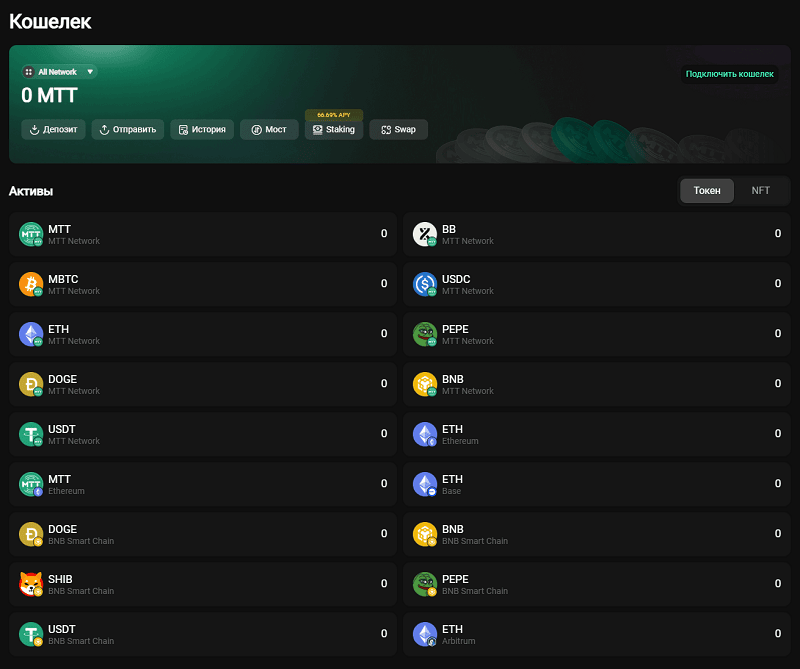Click the SHIB Shiba Inu token icon
The image size is (800, 669).
click(x=32, y=584)
